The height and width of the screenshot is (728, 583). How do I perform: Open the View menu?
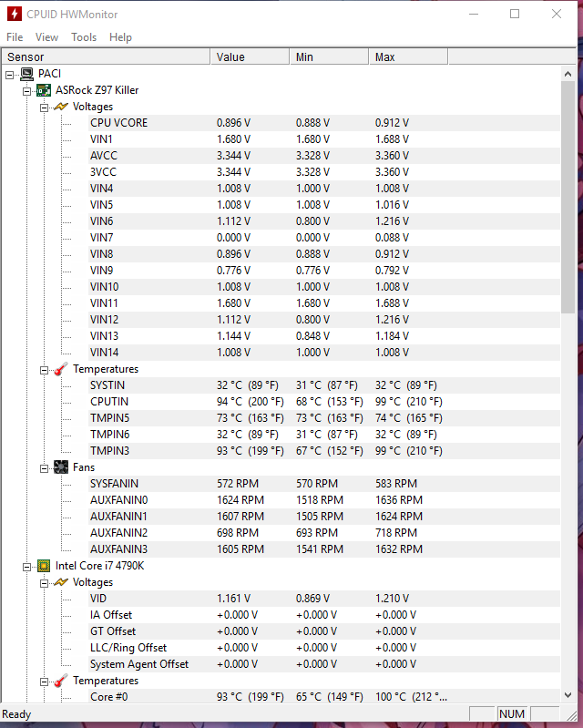click(x=46, y=37)
